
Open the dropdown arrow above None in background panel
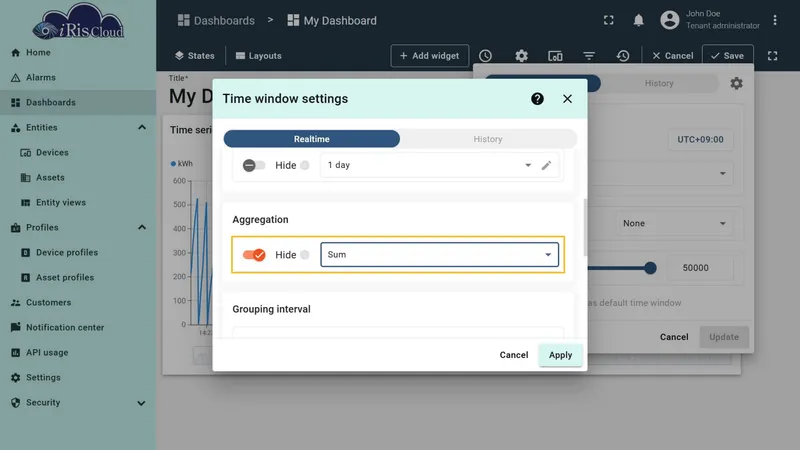click(x=722, y=173)
